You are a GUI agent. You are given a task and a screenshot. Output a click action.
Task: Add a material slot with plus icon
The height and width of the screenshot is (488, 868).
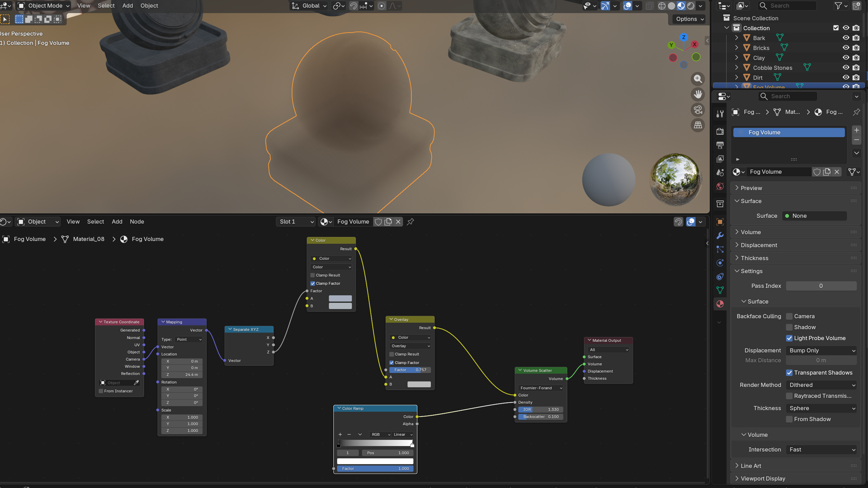click(856, 130)
